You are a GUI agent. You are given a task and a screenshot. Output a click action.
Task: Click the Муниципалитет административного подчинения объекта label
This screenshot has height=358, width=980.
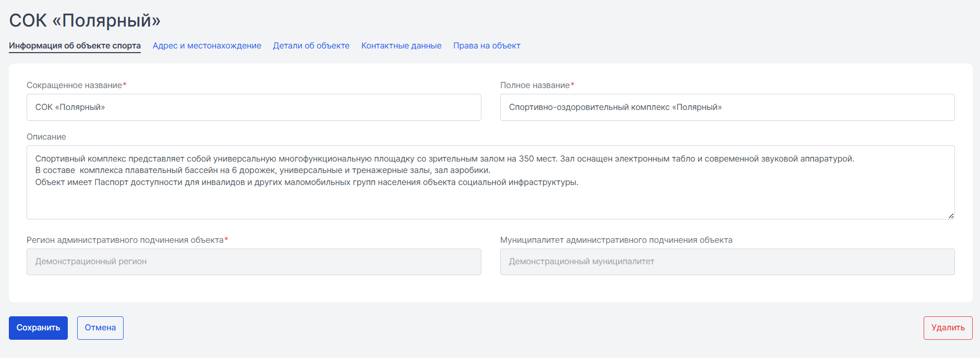click(616, 240)
